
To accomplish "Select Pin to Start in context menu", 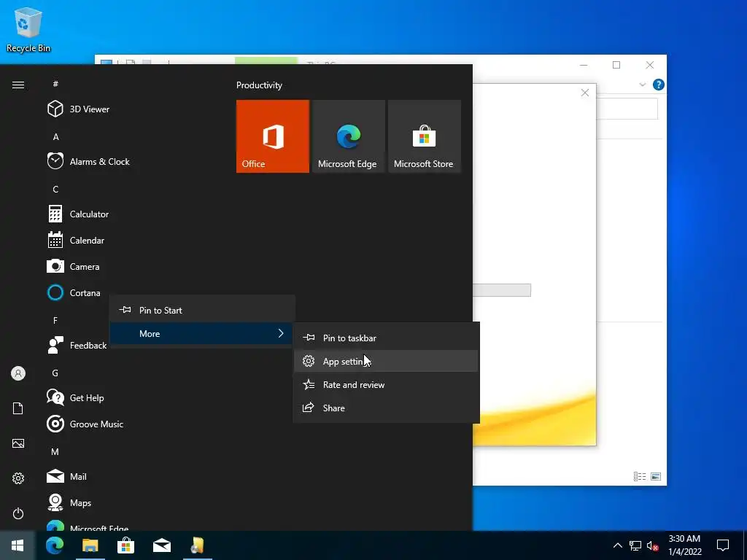I will pyautogui.click(x=203, y=310).
